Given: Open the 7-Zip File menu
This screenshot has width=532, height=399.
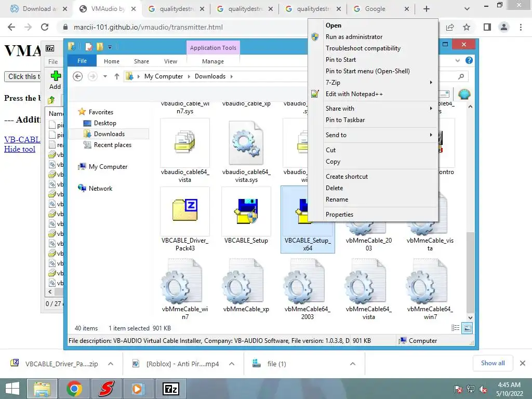Looking at the screenshot, I should pyautogui.click(x=53, y=61).
